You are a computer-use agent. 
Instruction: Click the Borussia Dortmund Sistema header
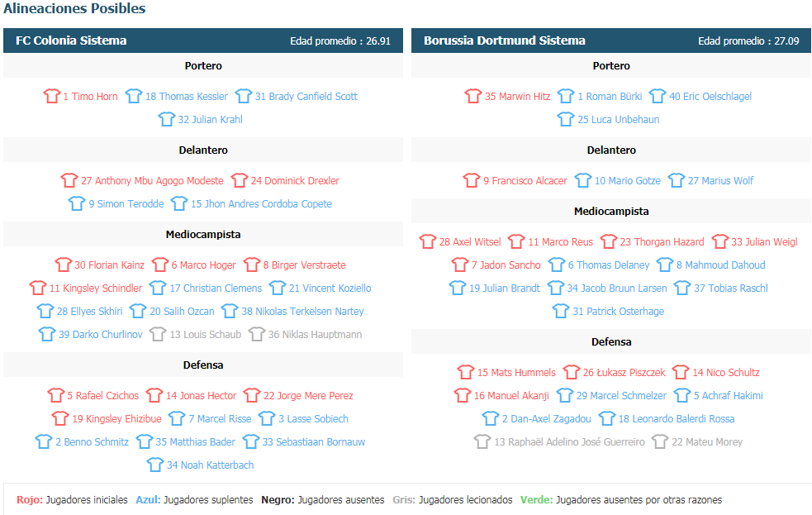click(x=611, y=41)
